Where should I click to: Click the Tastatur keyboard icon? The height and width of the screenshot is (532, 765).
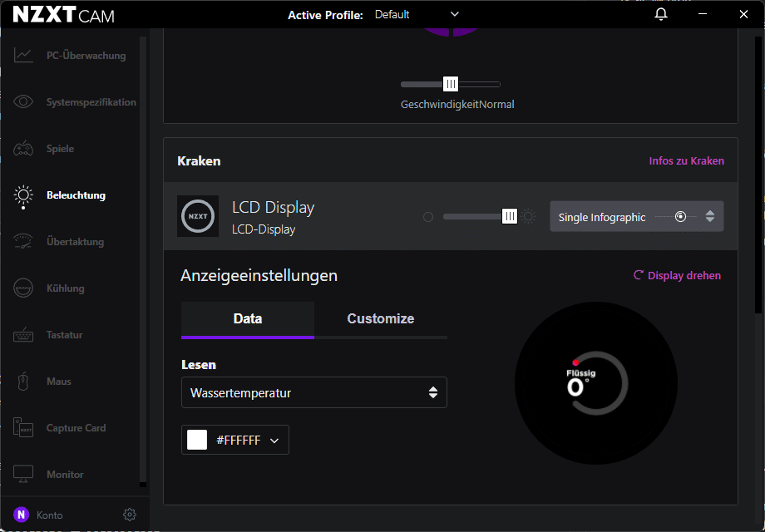pyautogui.click(x=23, y=335)
